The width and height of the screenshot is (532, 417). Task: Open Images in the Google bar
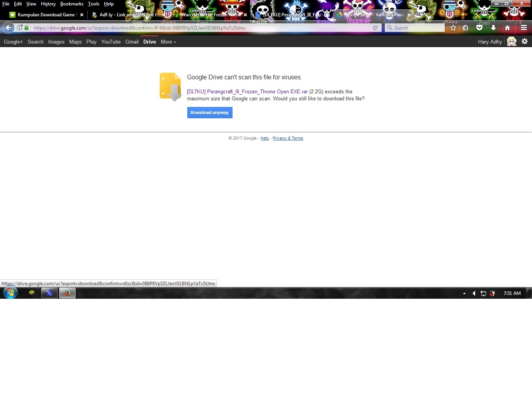point(56,42)
